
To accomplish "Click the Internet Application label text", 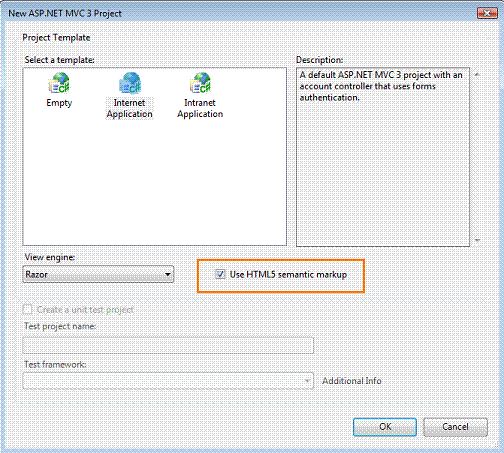I will (129, 108).
